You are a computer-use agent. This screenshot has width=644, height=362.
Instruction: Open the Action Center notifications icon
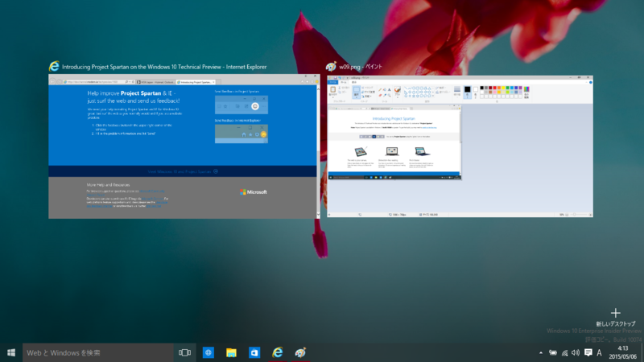pos(588,352)
